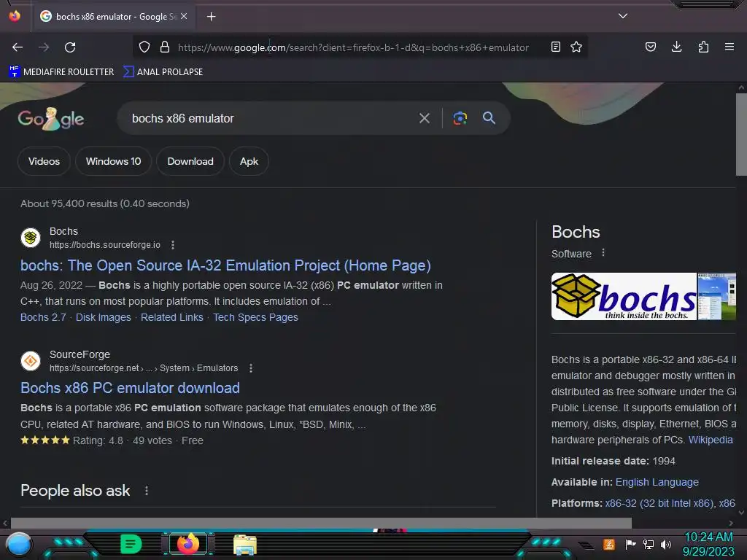Filter results by Videos

click(x=44, y=161)
